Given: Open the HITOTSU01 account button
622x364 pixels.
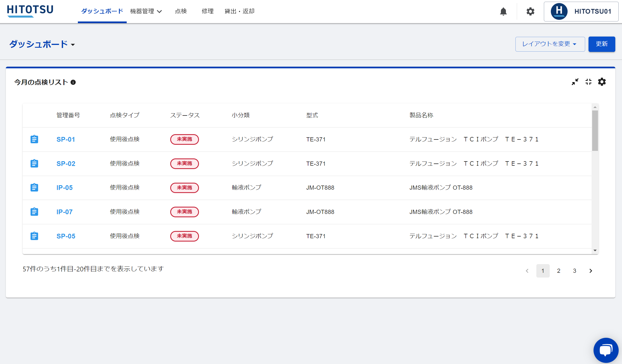Looking at the screenshot, I should tap(581, 11).
